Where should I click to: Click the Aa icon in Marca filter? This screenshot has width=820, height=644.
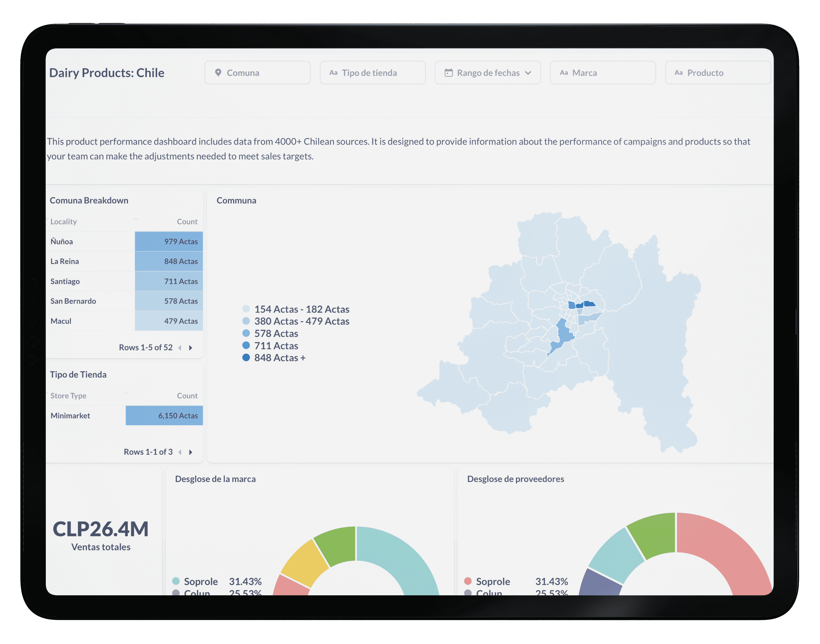pos(564,72)
